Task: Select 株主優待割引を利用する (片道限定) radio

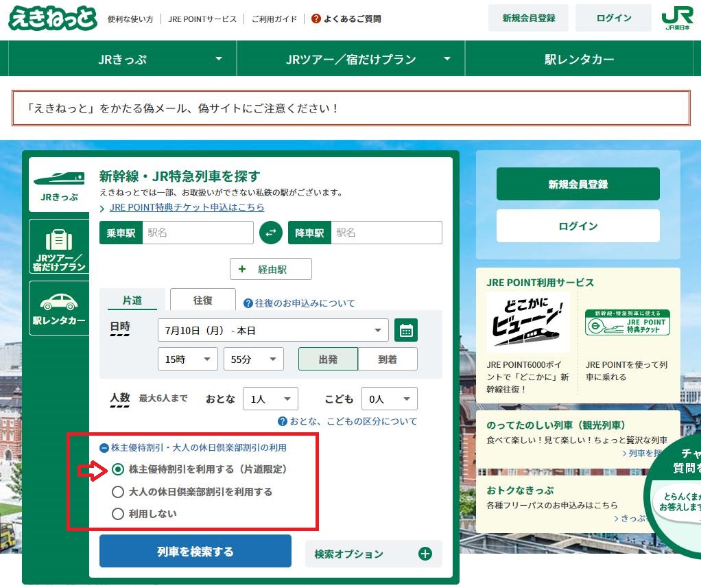Action: click(x=118, y=469)
